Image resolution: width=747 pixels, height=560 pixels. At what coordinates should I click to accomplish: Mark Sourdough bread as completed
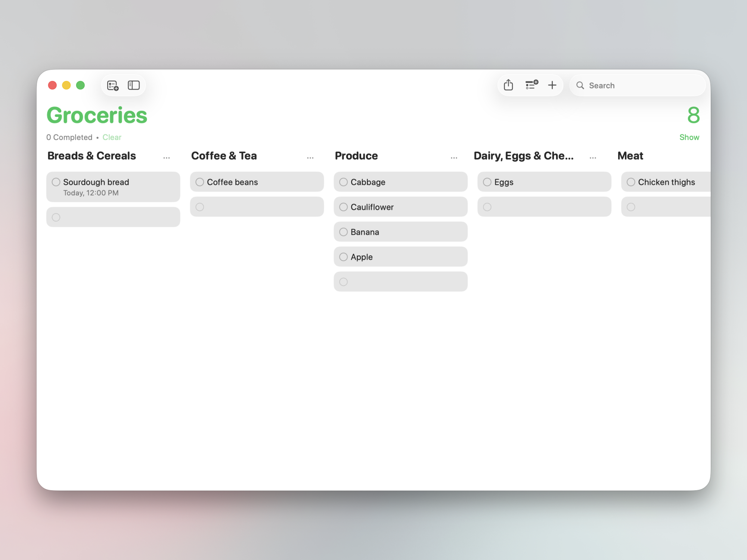(56, 182)
